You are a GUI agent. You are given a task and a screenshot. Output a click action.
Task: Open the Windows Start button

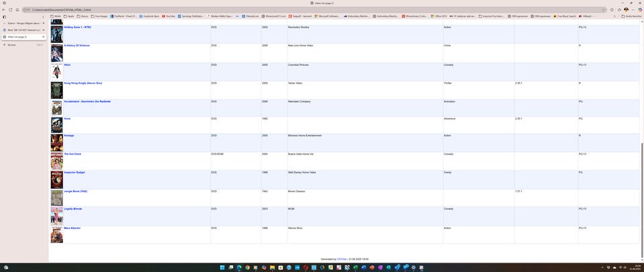coord(222,267)
